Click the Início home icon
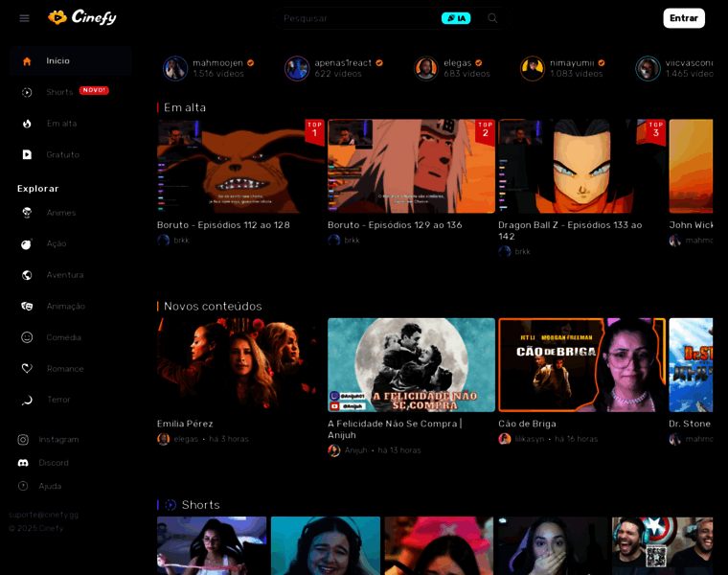 27,61
